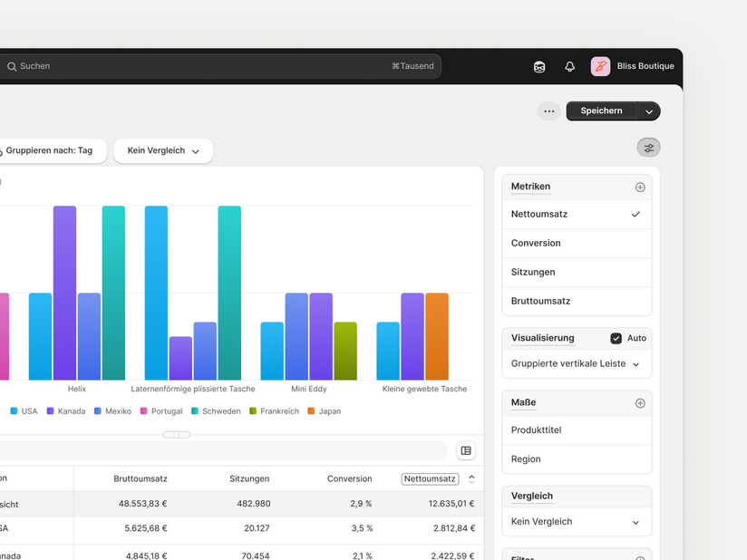Click Gruppieren nach: Tag button
Screen dimensions: 747x560
tap(50, 151)
